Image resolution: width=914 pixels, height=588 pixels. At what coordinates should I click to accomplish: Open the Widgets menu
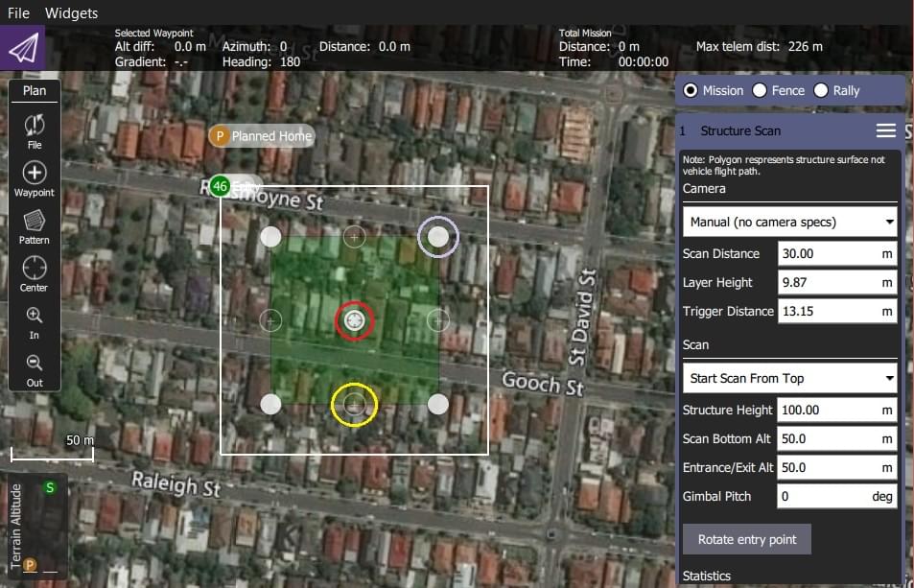click(71, 13)
